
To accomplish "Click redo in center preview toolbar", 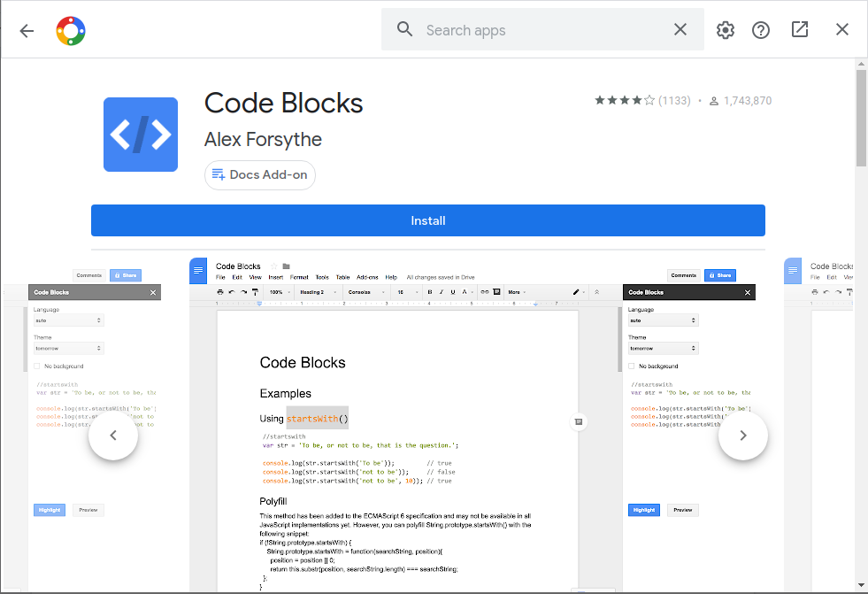I will click(243, 292).
